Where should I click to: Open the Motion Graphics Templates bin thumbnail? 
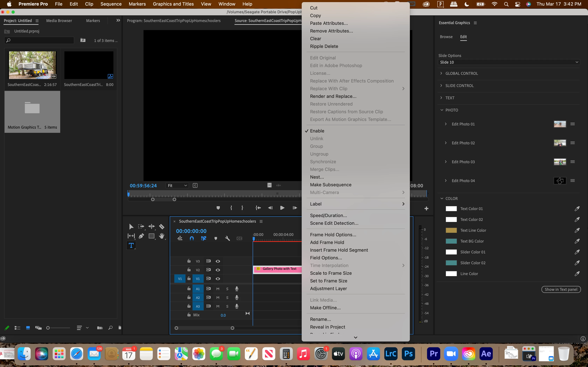[x=32, y=108]
